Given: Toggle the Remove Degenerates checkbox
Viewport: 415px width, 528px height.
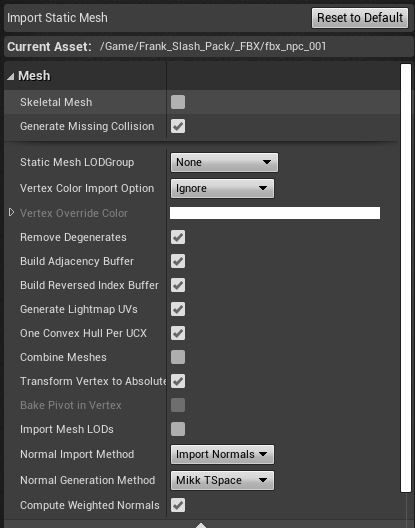Looking at the screenshot, I should click(x=178, y=237).
